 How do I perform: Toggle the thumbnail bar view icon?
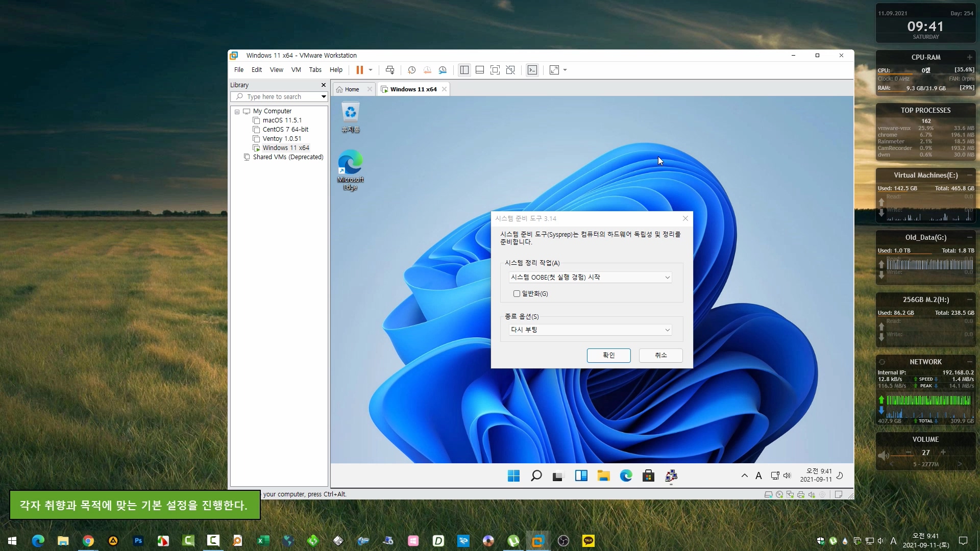click(479, 70)
